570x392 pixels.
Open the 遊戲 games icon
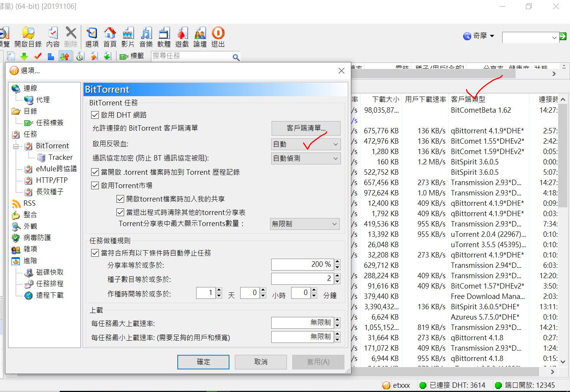pyautogui.click(x=182, y=37)
